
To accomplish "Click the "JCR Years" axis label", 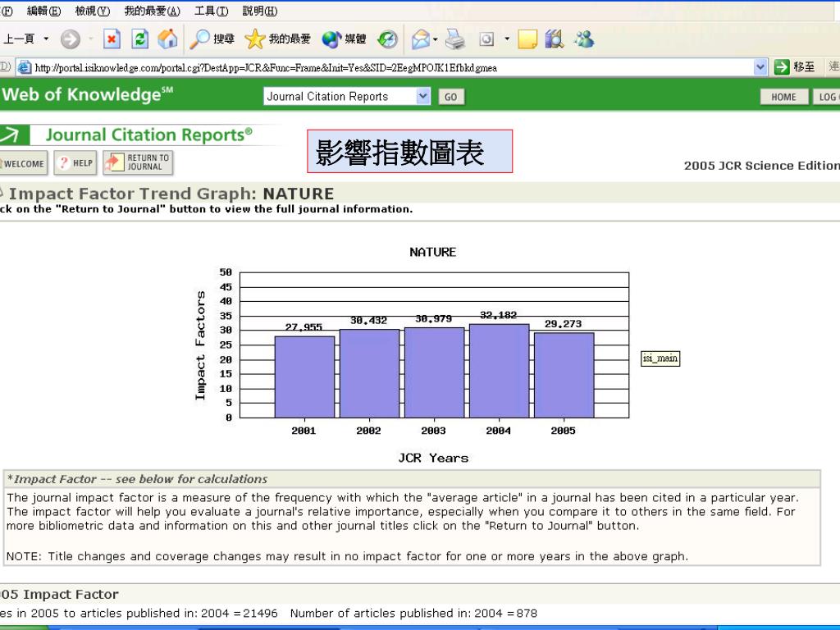I will point(433,458).
